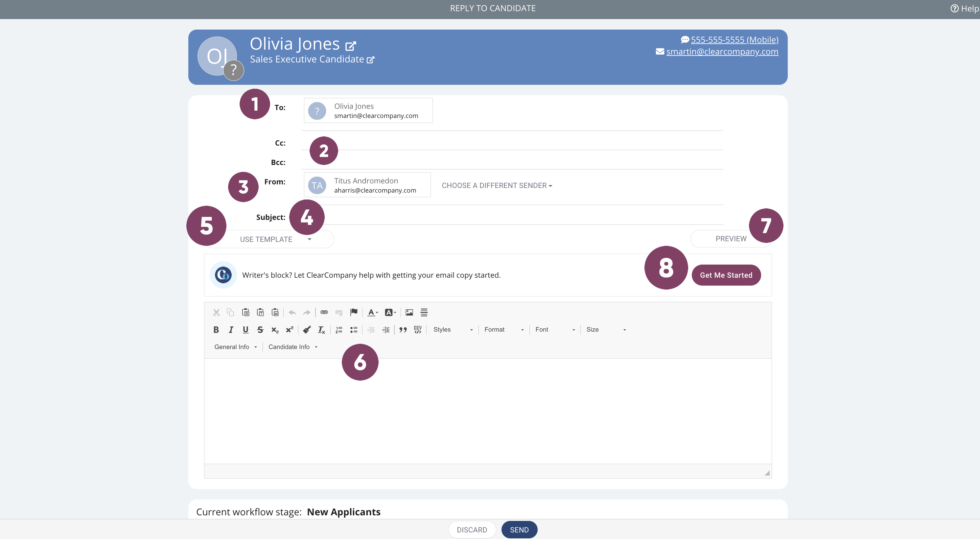Click the Undo arrow icon
Image resolution: width=980 pixels, height=539 pixels.
click(292, 312)
